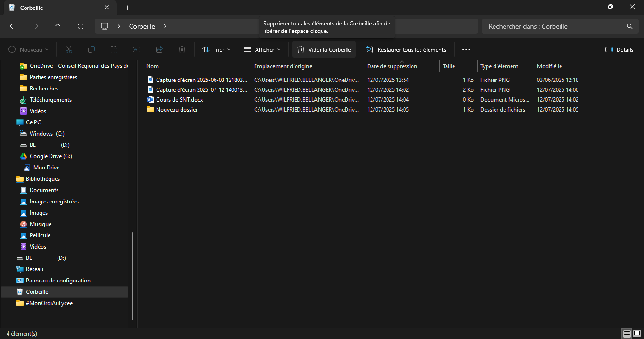Toggle the Détails pane
The height and width of the screenshot is (339, 644).
(x=619, y=50)
